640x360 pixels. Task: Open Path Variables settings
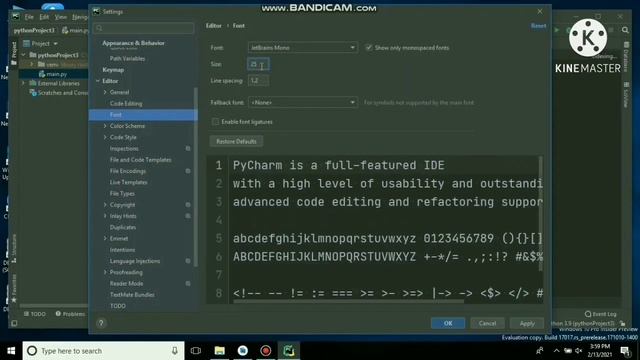[127, 58]
